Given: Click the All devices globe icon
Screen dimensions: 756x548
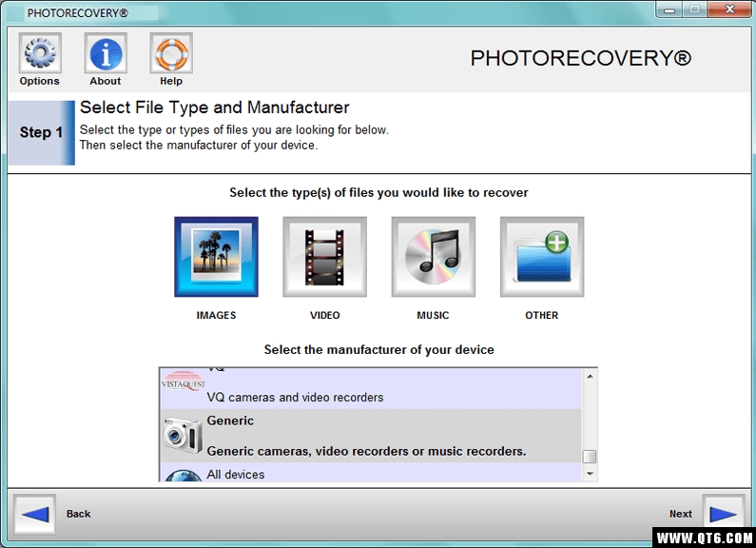Looking at the screenshot, I should [x=184, y=475].
